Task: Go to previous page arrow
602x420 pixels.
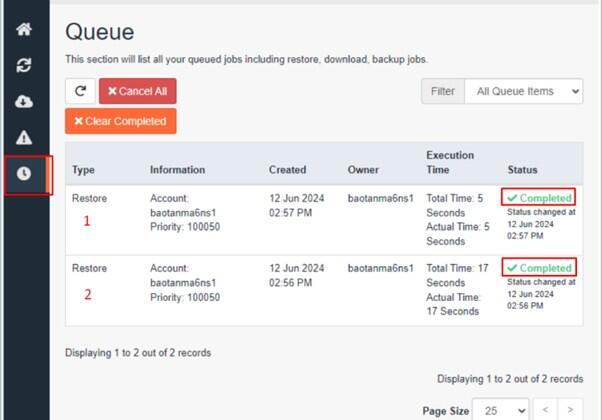Action: coord(545,410)
